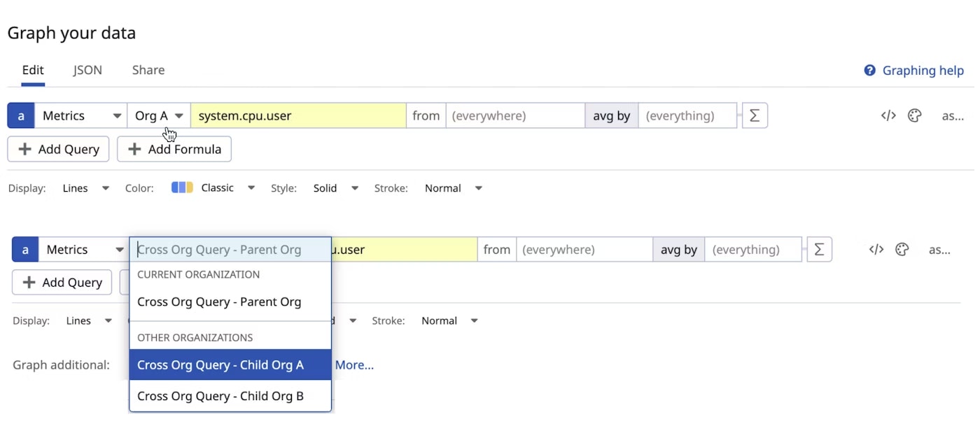Open the color palette icon in the lower query row

click(x=902, y=250)
